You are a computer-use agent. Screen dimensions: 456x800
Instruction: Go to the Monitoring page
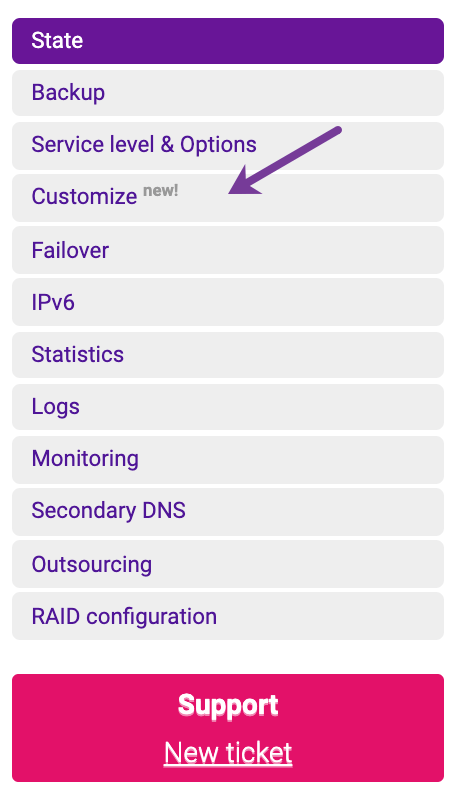228,459
